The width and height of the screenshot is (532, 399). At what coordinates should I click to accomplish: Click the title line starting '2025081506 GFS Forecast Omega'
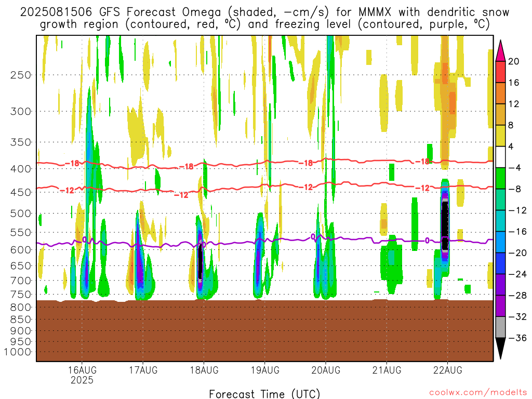coord(264,12)
